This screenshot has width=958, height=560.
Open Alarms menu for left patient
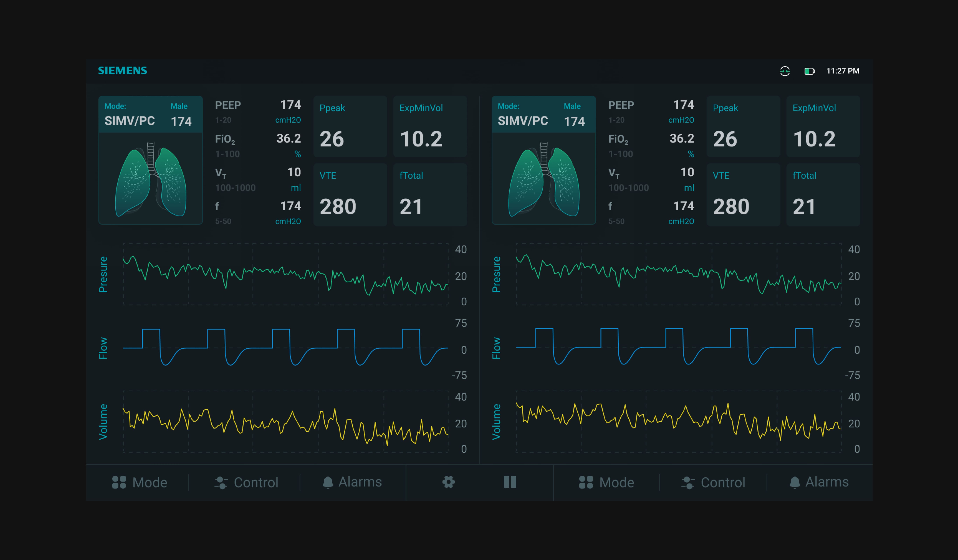pyautogui.click(x=352, y=482)
